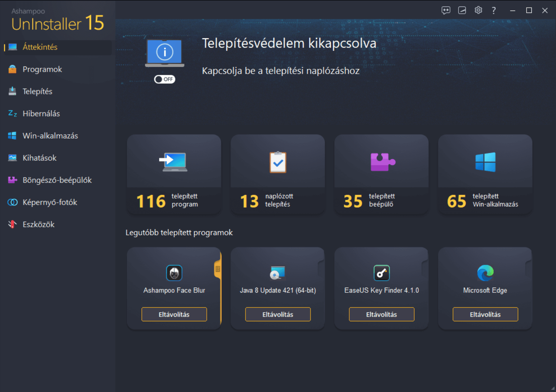556x392 pixels.
Task: Open settings gear icon
Action: coord(478,10)
